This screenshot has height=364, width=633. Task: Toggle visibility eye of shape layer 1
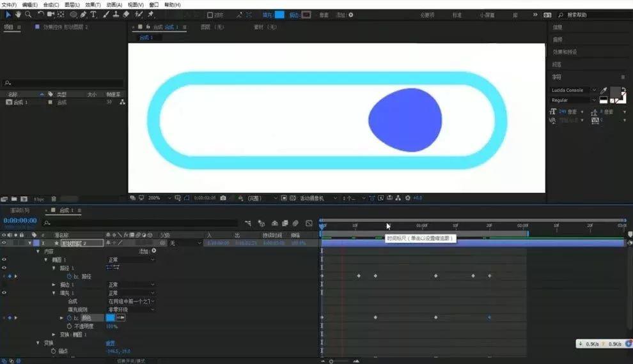click(4, 243)
